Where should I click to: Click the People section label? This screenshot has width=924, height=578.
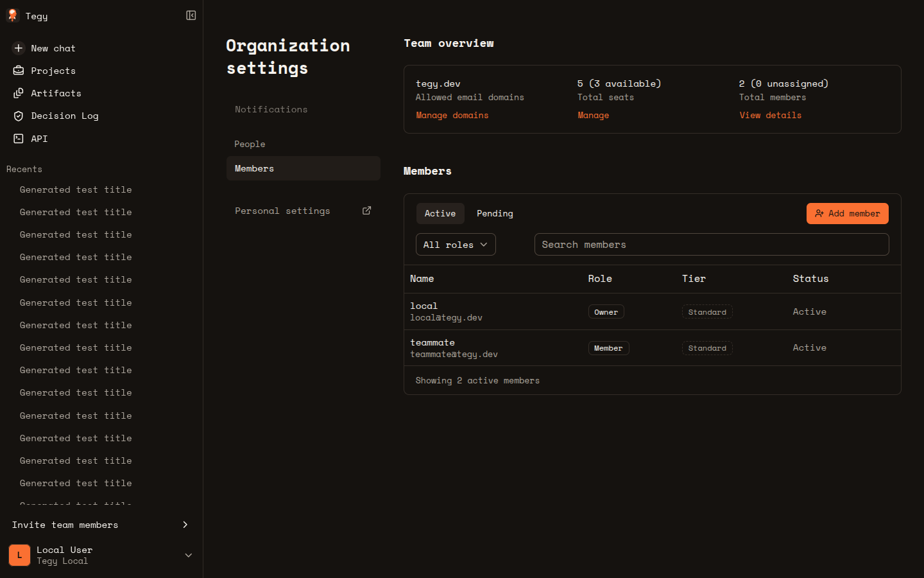pos(250,144)
